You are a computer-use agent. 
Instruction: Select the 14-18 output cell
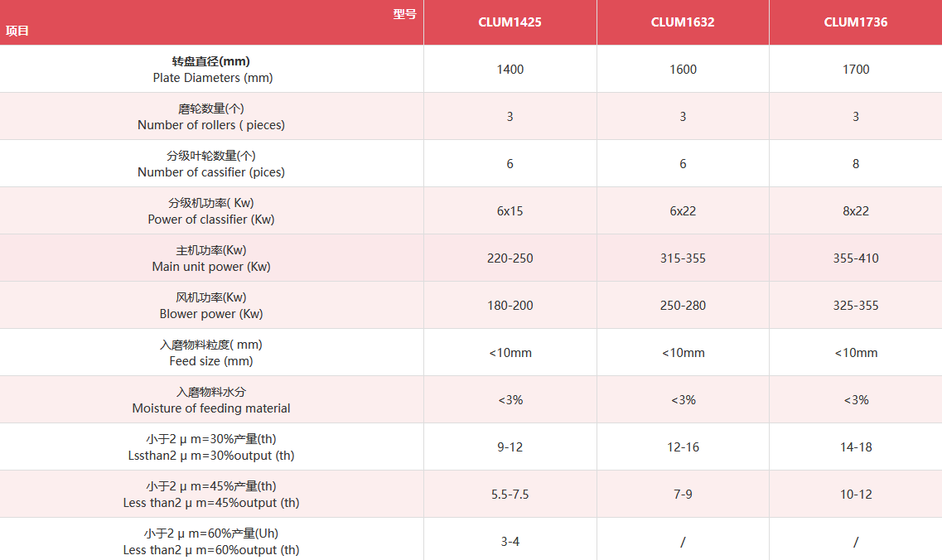[x=856, y=447]
